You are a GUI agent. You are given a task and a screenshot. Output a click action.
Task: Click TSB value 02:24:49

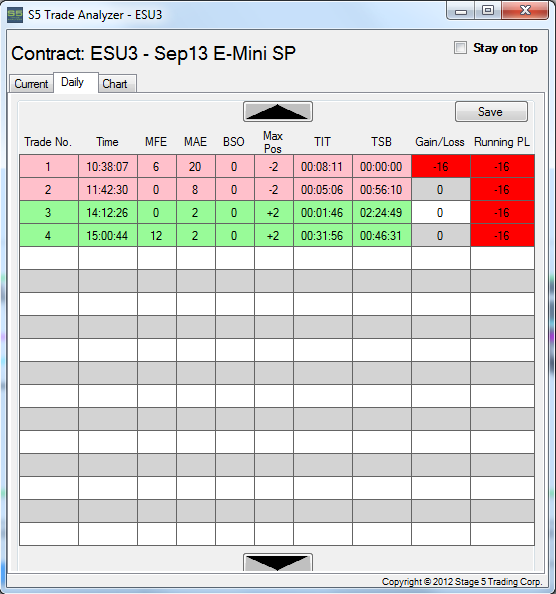click(x=382, y=213)
